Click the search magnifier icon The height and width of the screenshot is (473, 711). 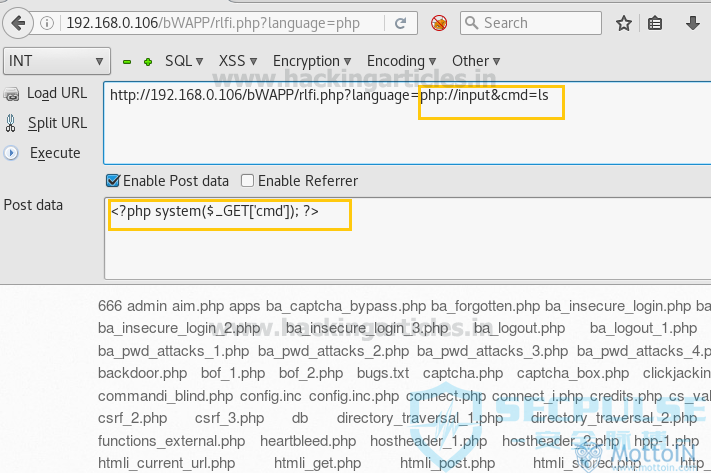[x=472, y=23]
